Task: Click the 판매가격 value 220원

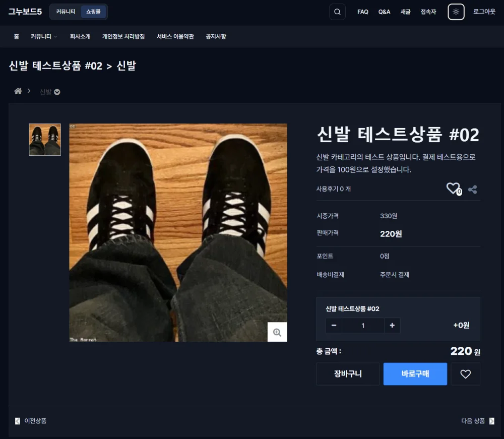Action: coord(391,234)
